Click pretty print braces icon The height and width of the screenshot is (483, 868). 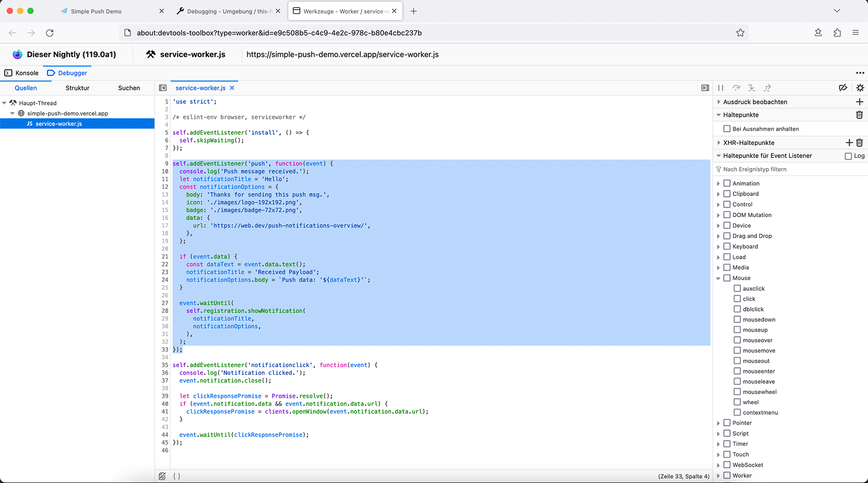pos(177,476)
